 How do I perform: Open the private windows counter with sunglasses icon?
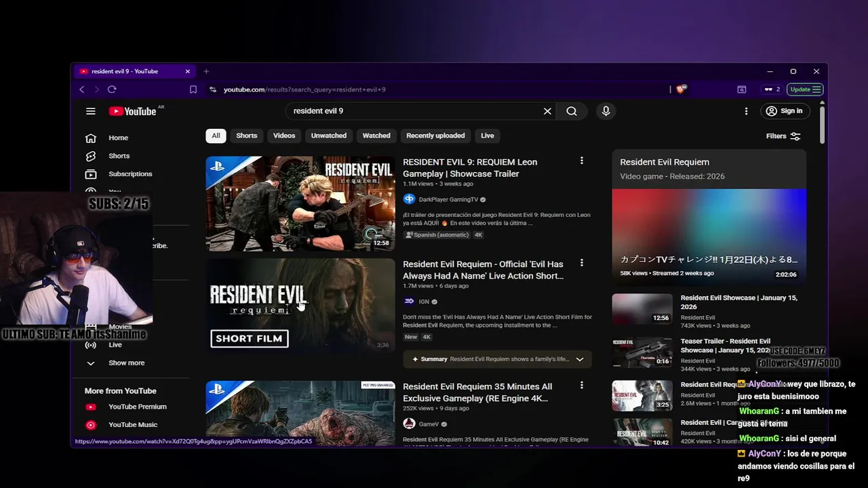click(x=772, y=89)
